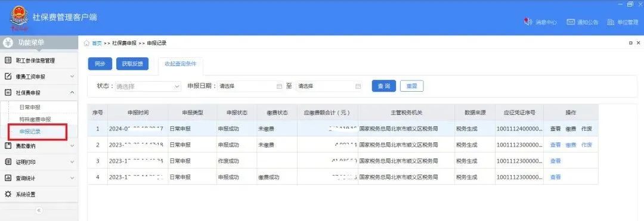Click the 申报时间 column header
Viewport: 644px width, 221px height.
tap(138, 113)
